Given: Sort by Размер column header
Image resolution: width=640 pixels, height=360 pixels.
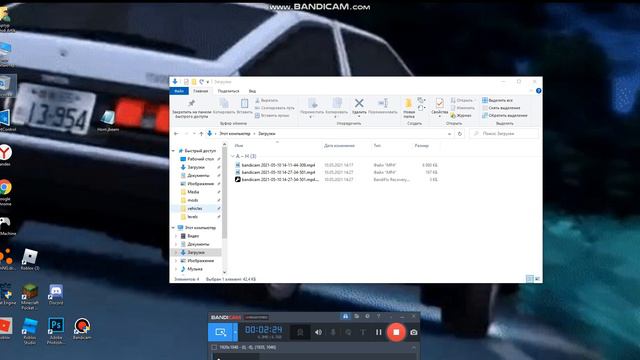Looking at the screenshot, I should [422, 146].
